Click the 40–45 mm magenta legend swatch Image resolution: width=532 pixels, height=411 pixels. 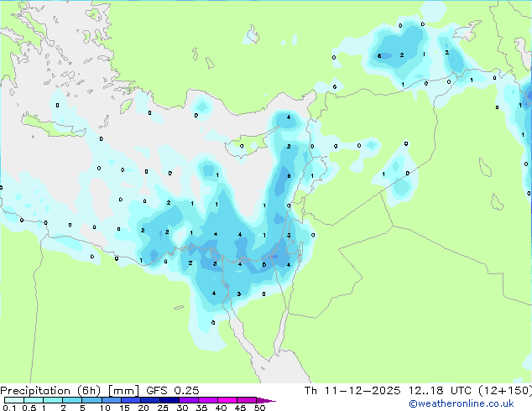click(x=227, y=400)
